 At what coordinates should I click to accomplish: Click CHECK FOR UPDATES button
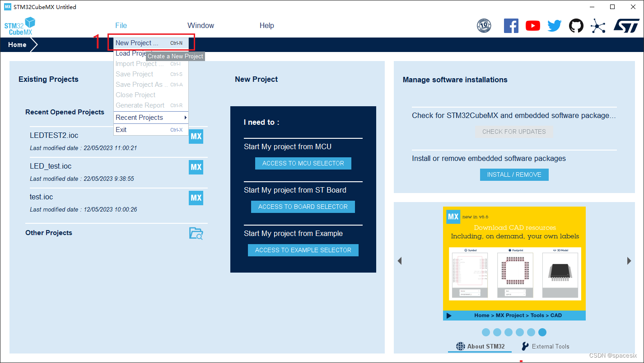click(x=514, y=132)
